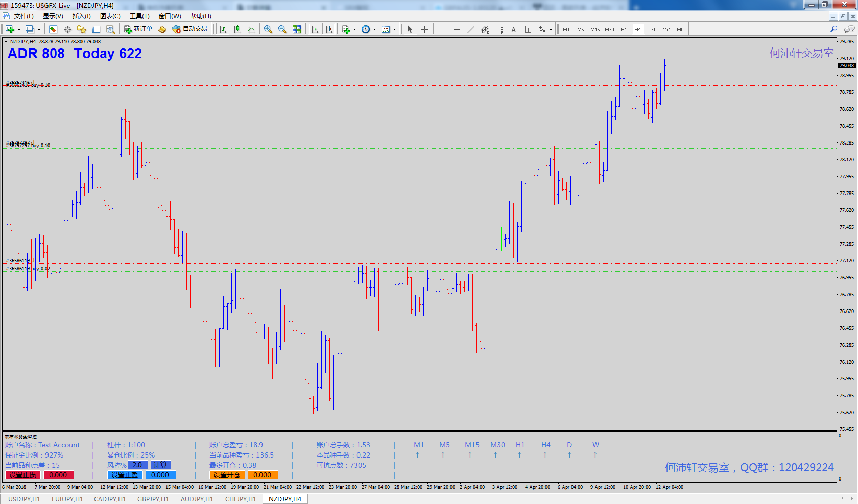Switch chart to candlesticks icon
The height and width of the screenshot is (504, 858).
(x=237, y=29)
